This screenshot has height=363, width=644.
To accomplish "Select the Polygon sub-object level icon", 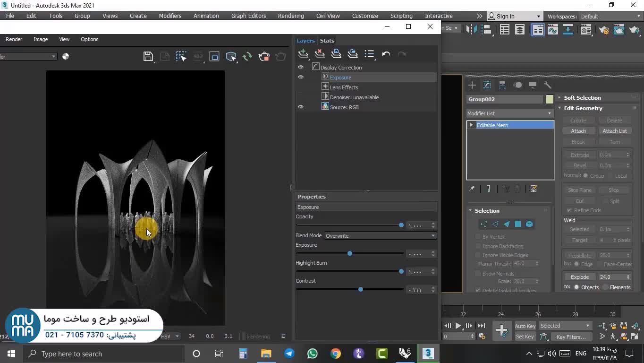I will pyautogui.click(x=518, y=224).
